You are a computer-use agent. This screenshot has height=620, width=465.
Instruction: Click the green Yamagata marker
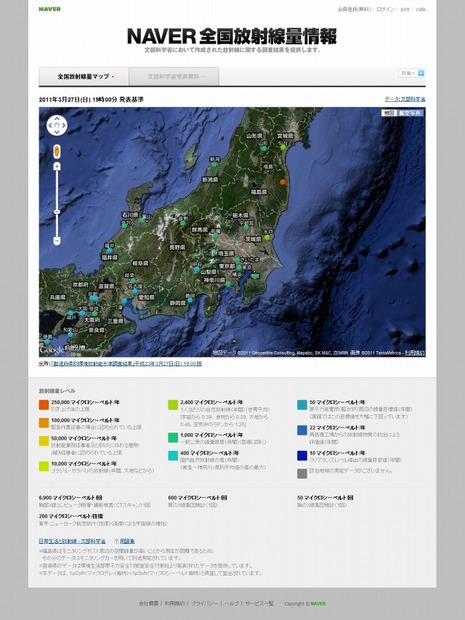click(x=264, y=149)
